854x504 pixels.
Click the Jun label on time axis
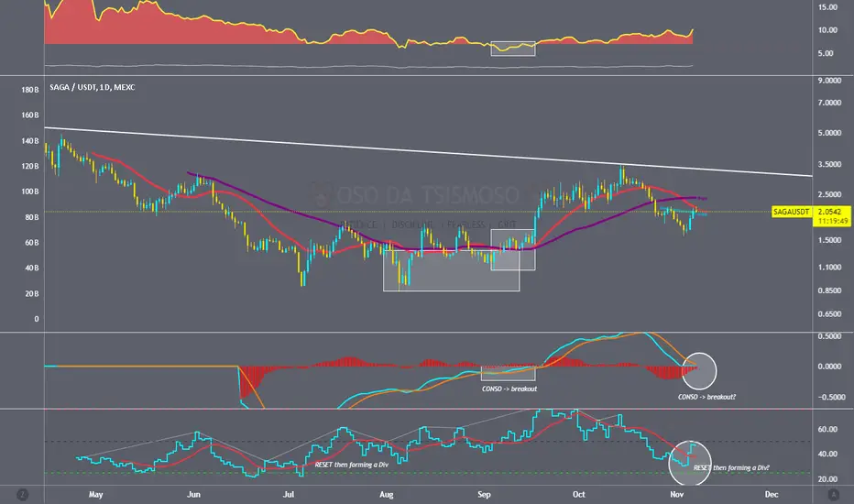coord(193,495)
